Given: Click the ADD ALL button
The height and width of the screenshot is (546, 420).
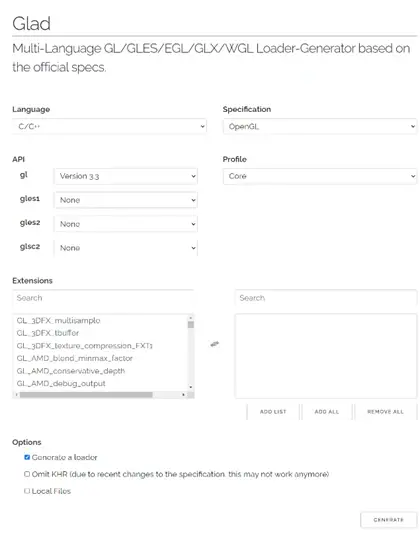Looking at the screenshot, I should (327, 412).
